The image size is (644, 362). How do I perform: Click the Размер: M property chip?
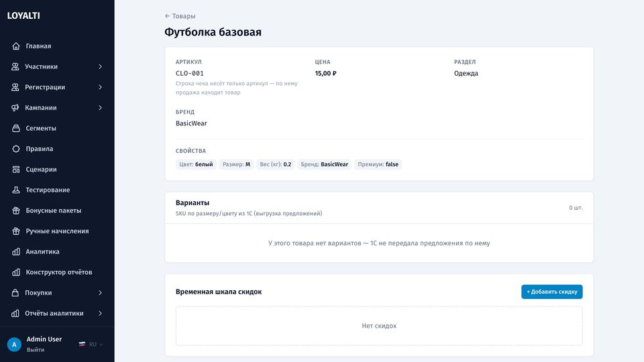tap(236, 164)
